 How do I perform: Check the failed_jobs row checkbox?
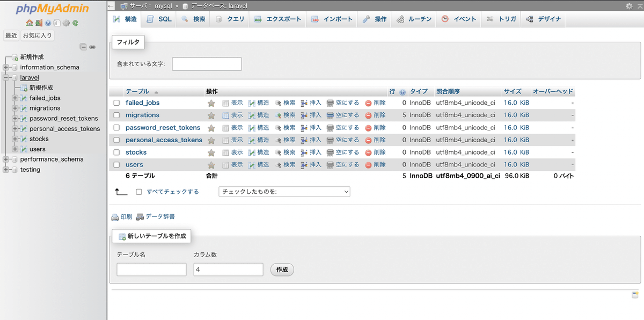coord(116,103)
